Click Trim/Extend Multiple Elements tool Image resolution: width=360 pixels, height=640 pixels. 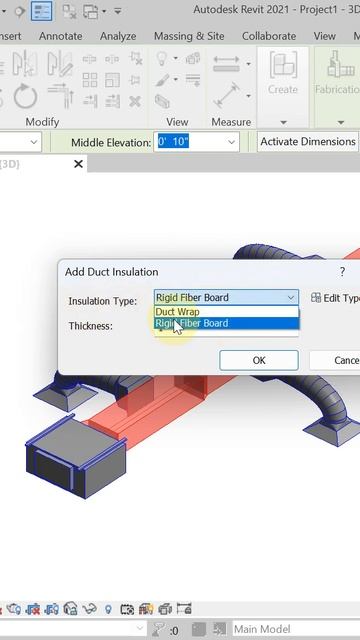(112, 101)
